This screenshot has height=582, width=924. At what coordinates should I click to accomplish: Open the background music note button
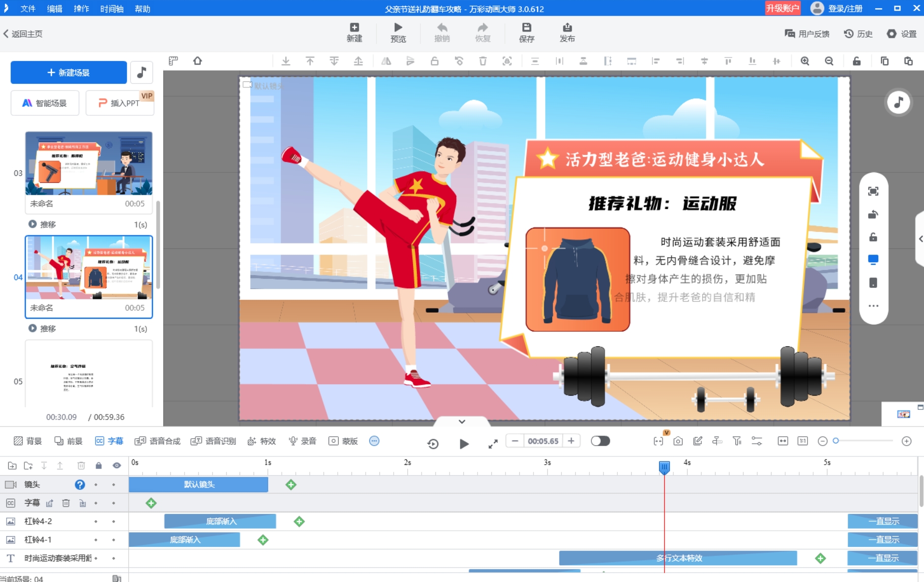pyautogui.click(x=142, y=72)
